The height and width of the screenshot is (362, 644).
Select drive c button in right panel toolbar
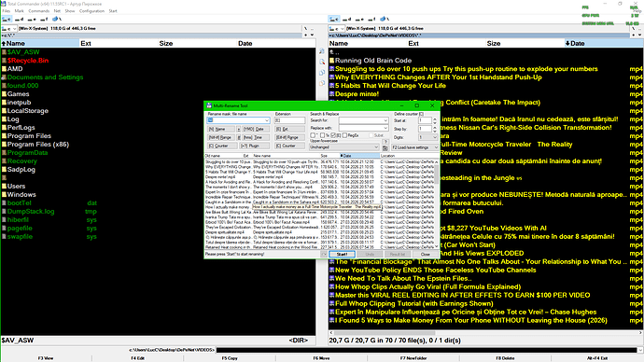point(334,19)
